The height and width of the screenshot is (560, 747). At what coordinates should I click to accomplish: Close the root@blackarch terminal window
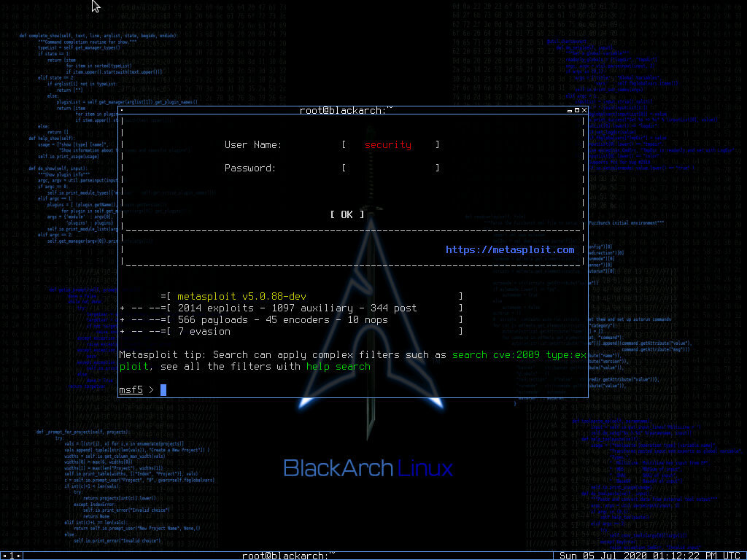coord(584,111)
